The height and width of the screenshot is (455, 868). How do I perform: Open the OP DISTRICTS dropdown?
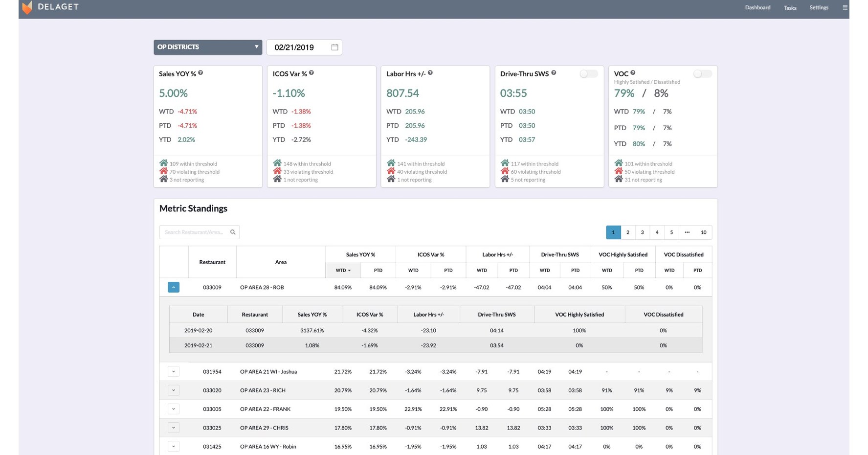click(x=207, y=47)
